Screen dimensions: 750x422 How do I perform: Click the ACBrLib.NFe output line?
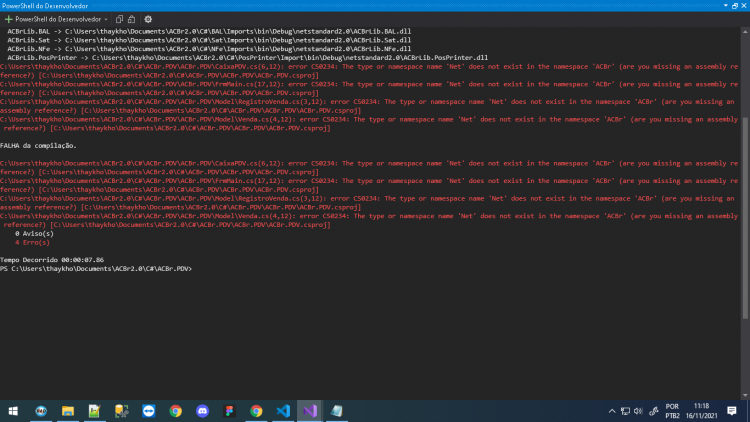(209, 49)
